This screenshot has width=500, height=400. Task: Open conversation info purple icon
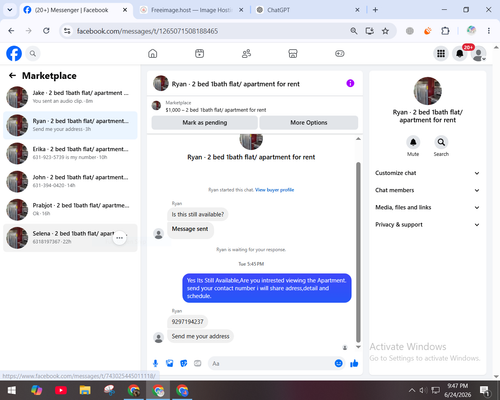click(350, 83)
